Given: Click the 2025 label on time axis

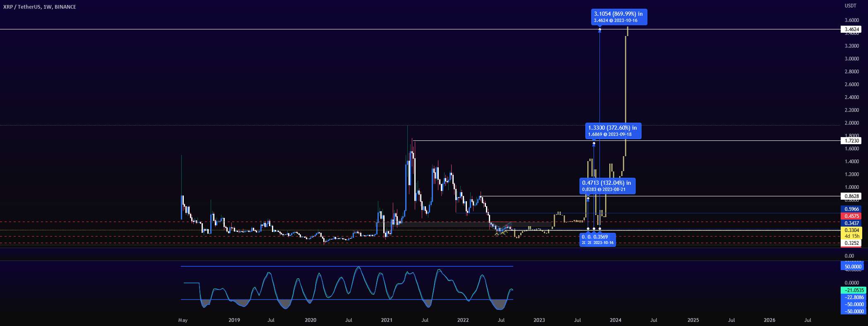Looking at the screenshot, I should tap(693, 320).
